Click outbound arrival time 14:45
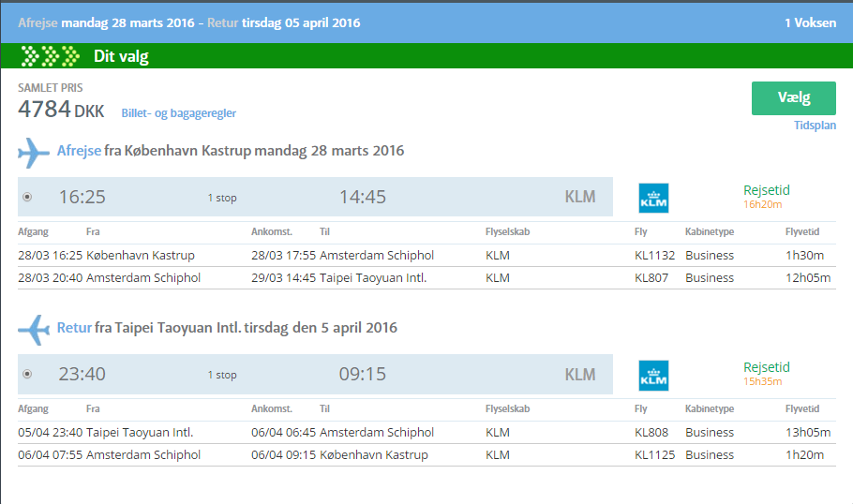The image size is (853, 504). [x=363, y=197]
